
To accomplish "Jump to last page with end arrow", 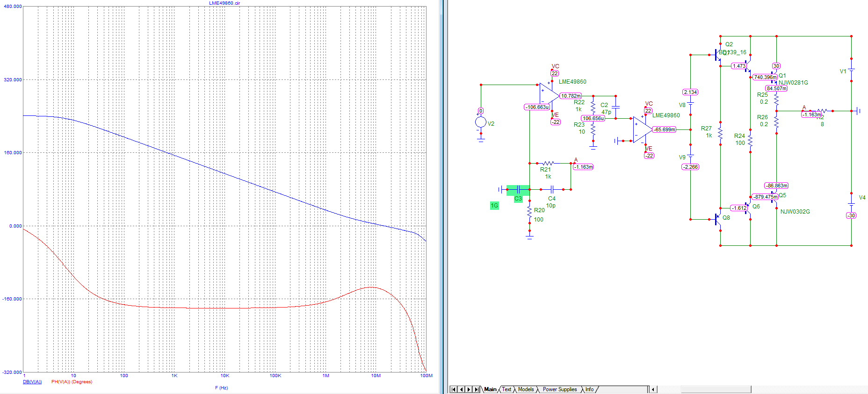I will pos(477,389).
